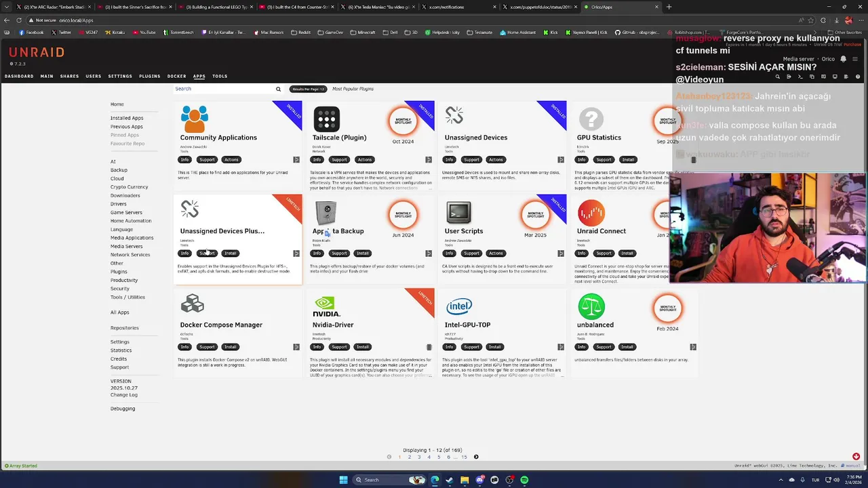Image resolution: width=868 pixels, height=488 pixels.
Task: Open the notifications bell icon in header
Action: (x=843, y=59)
